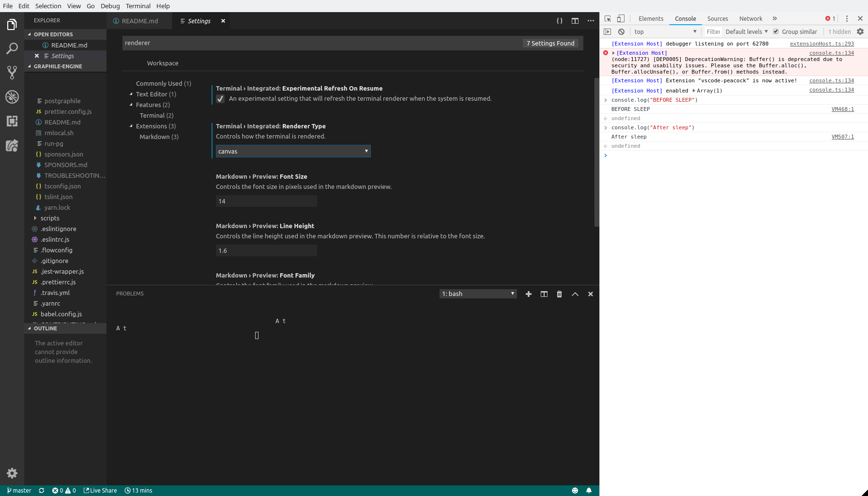Toggle Group similar checkbox in console

[776, 31]
